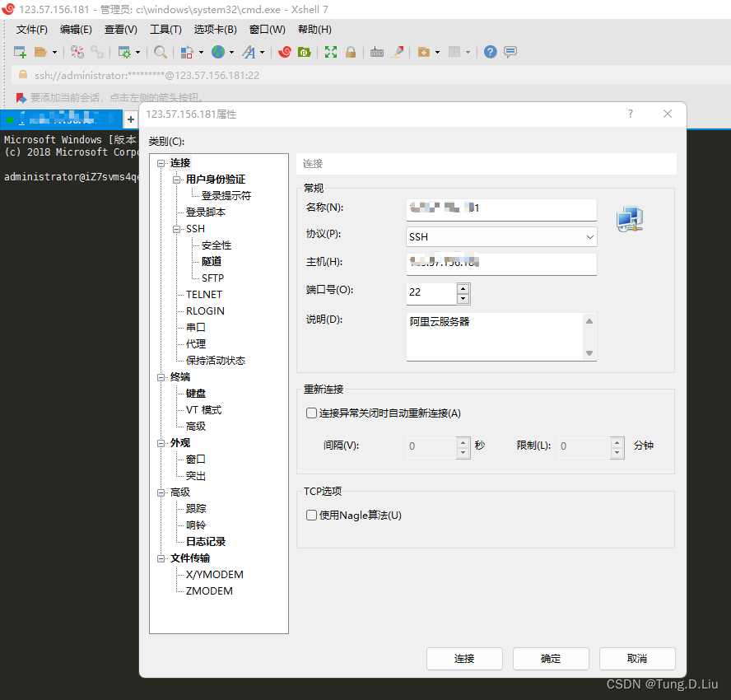Click the 取消 button
This screenshot has height=700, width=731.
[637, 659]
